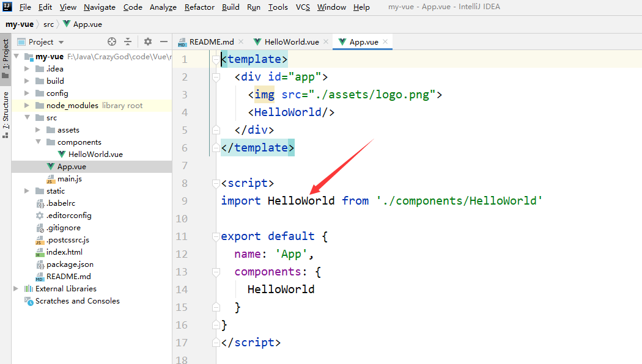
Task: Expand the .idea folder
Action: tap(27, 69)
